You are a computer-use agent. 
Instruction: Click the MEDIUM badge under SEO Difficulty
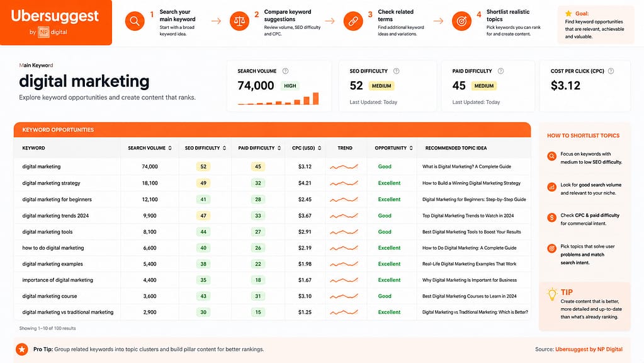click(x=381, y=86)
